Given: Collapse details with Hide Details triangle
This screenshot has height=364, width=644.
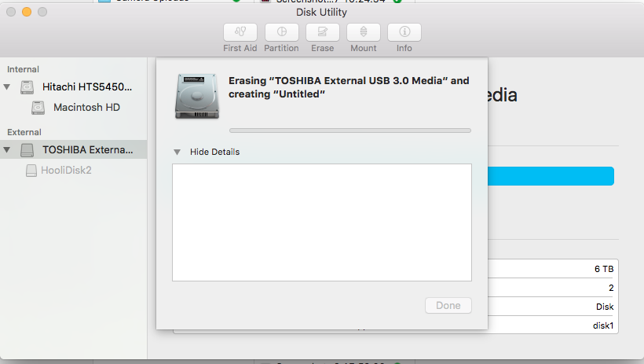Looking at the screenshot, I should 177,152.
